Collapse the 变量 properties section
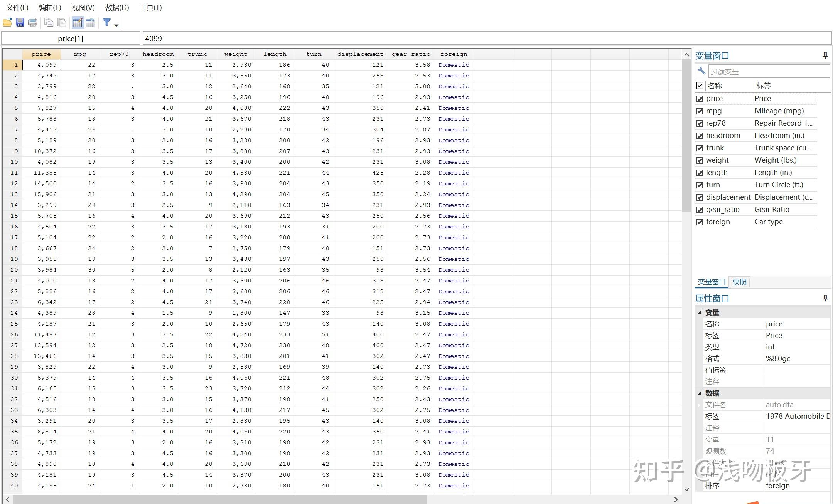833x504 pixels. click(x=700, y=312)
